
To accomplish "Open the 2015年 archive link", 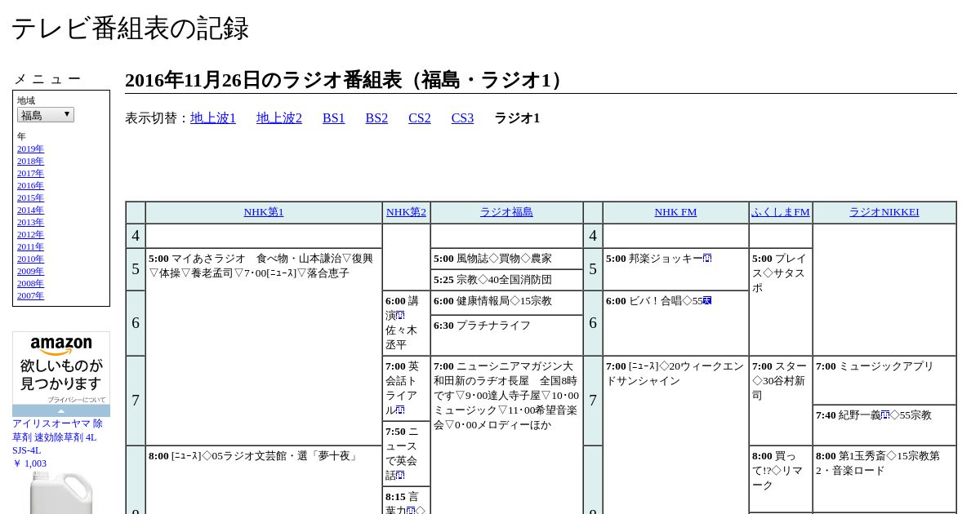I will [30, 197].
